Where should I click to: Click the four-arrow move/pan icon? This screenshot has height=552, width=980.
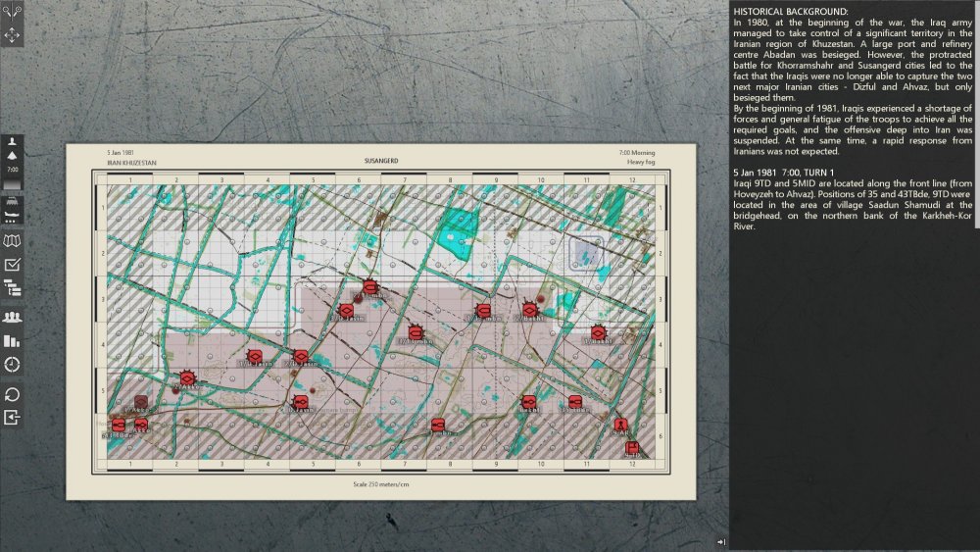point(12,35)
